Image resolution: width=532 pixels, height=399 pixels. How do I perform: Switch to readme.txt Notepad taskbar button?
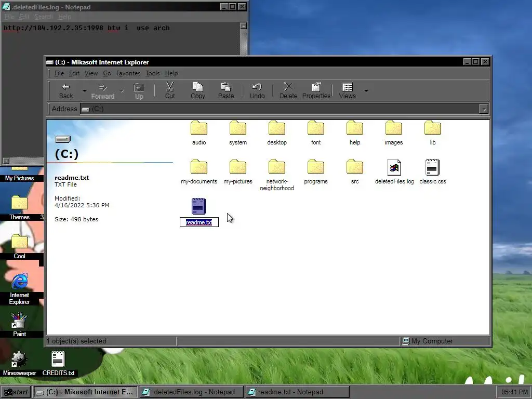coord(297,392)
